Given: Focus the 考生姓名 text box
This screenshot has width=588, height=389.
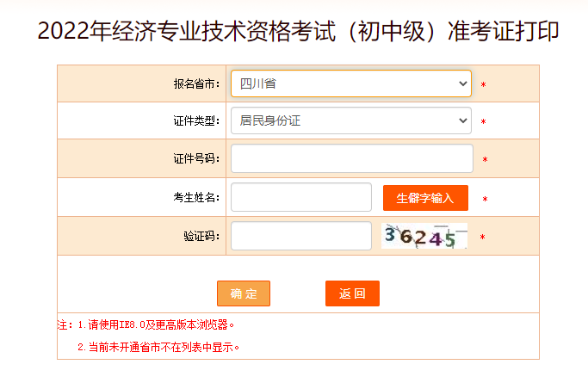Looking at the screenshot, I should tap(300, 197).
